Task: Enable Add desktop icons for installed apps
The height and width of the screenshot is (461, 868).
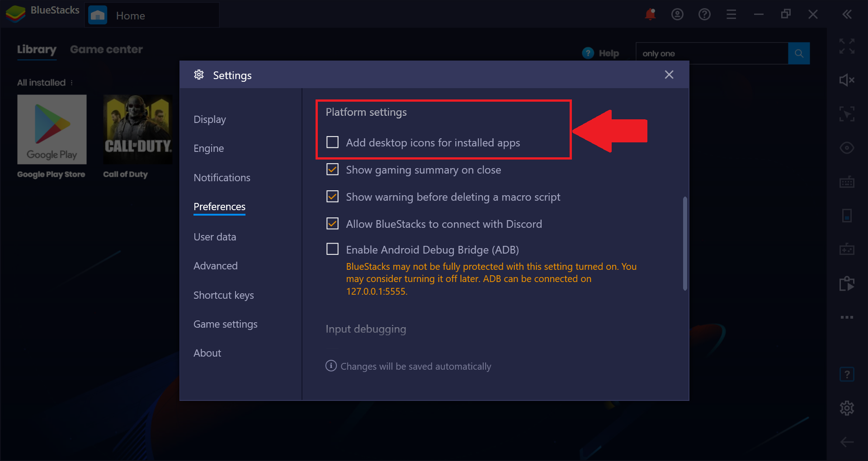Action: [332, 142]
